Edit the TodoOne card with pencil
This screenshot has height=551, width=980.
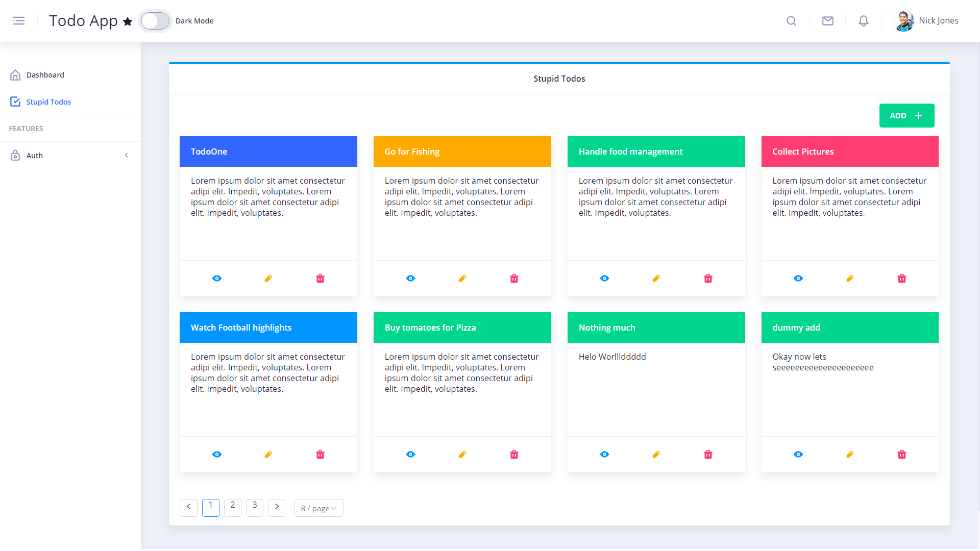268,279
